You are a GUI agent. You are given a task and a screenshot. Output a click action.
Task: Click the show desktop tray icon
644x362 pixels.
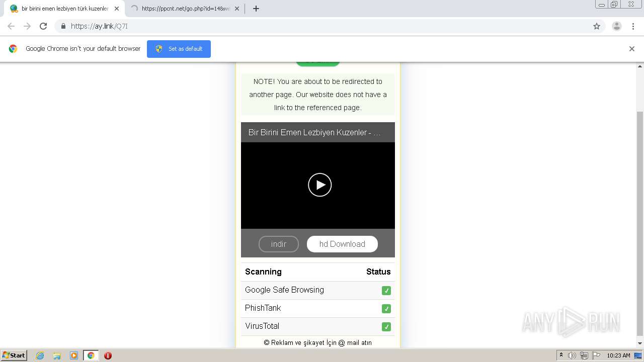pos(638,355)
